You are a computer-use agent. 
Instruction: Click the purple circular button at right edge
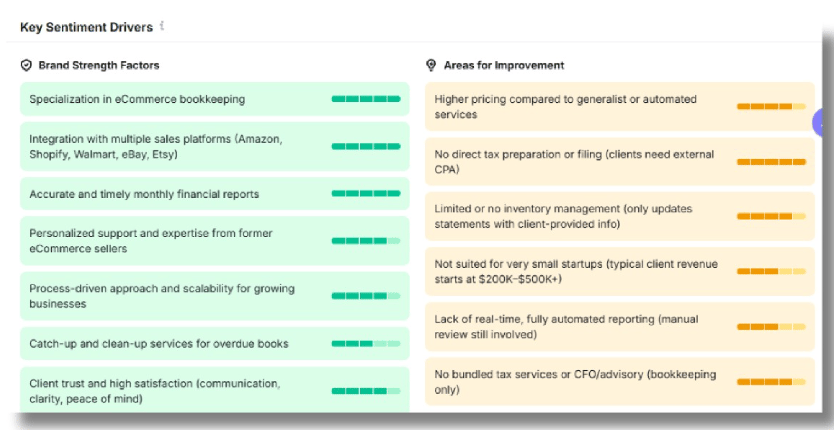pos(822,123)
